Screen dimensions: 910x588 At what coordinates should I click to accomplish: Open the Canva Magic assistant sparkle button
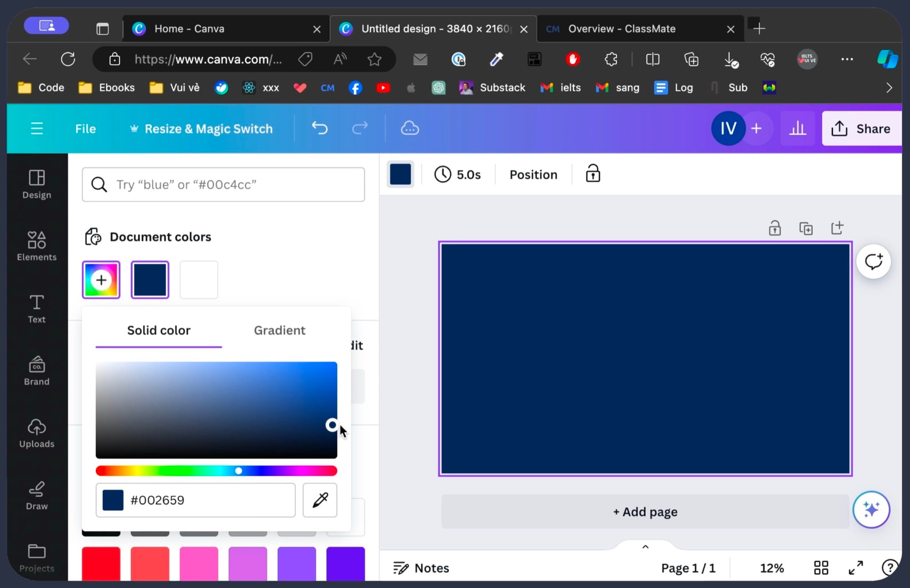click(871, 509)
